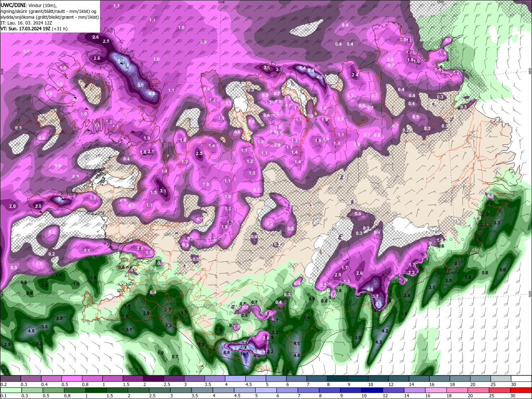
Task: Click the dark navy blue swatch in the lower legend row
Action: (373, 390)
